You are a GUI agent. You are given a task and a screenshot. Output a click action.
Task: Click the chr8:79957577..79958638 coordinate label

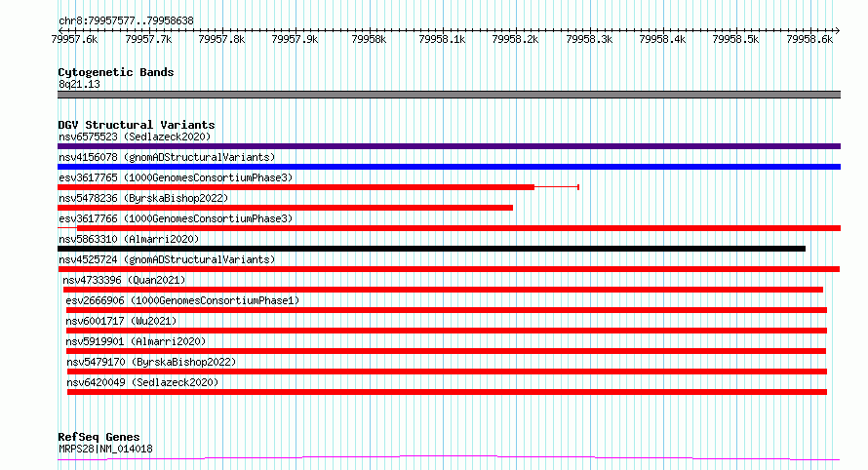(126, 21)
